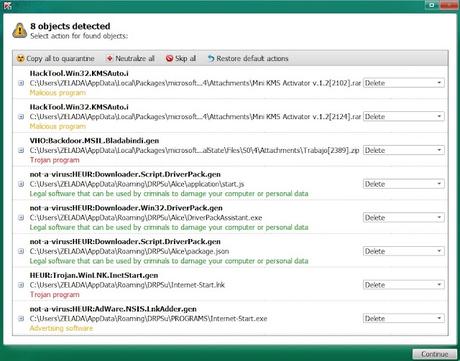Click the Continue button
The width and height of the screenshot is (460, 361).
pyautogui.click(x=435, y=354)
